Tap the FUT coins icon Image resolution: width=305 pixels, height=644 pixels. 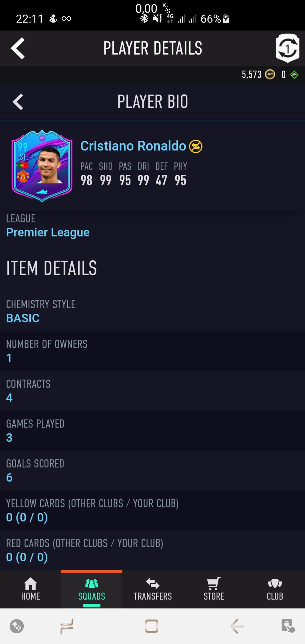[x=270, y=75]
